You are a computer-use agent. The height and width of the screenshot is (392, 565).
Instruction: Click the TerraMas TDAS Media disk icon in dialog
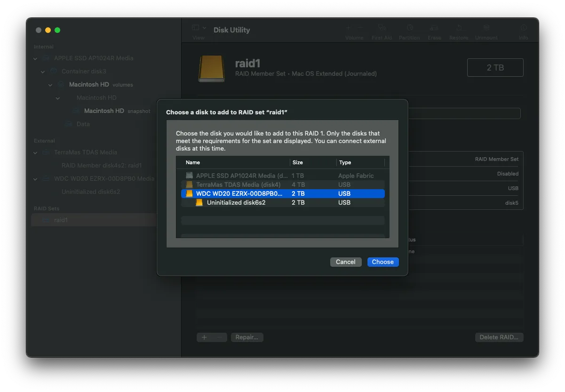[189, 184]
